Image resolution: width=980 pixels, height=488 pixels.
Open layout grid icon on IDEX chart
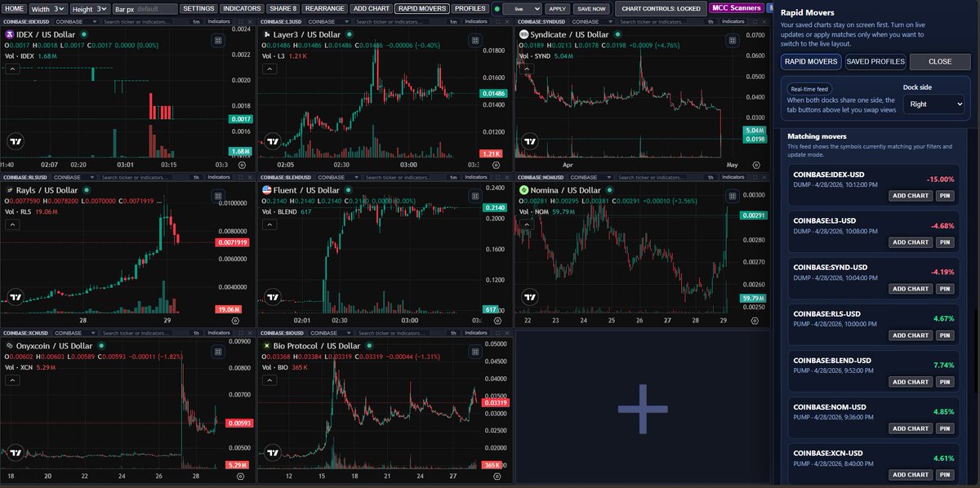point(218,40)
